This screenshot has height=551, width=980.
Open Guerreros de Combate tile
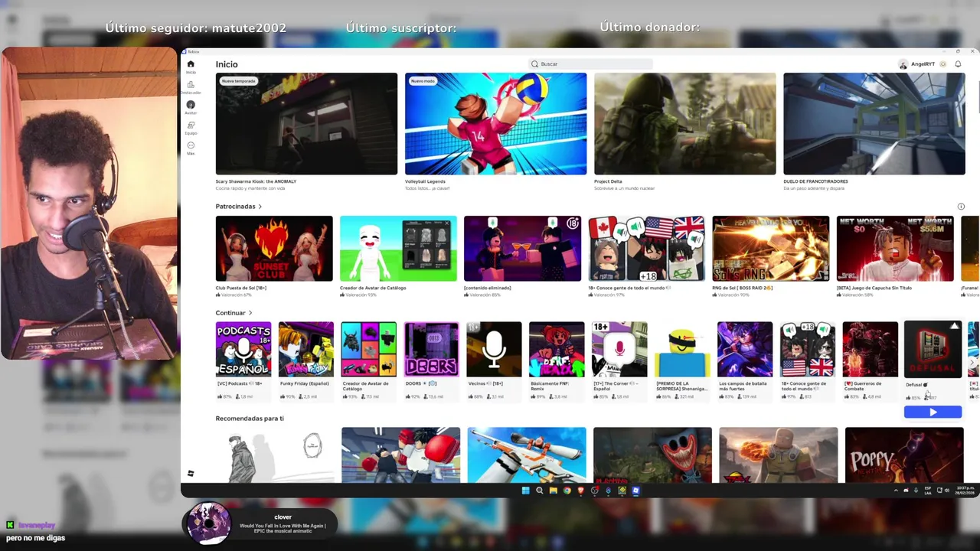pyautogui.click(x=870, y=350)
